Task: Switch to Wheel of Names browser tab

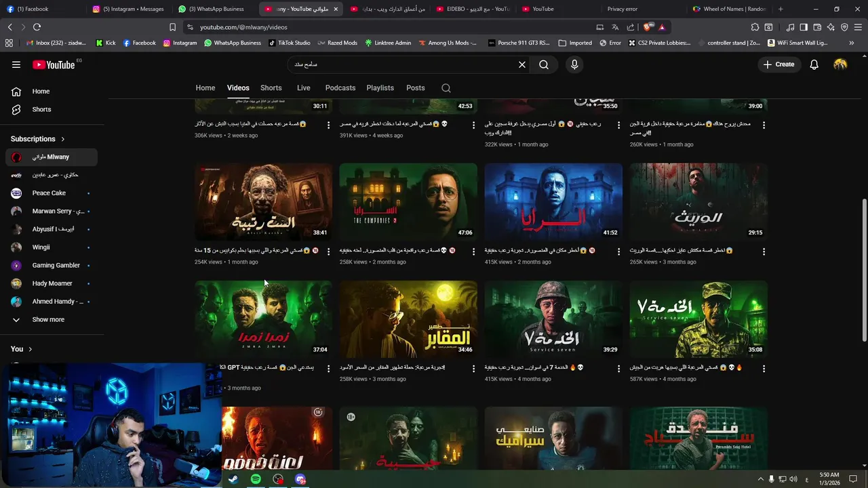Action: pos(729,9)
